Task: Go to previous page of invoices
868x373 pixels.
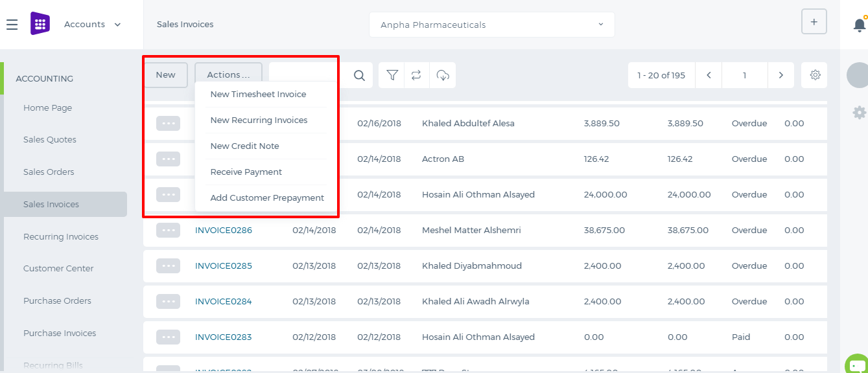Action: pyautogui.click(x=709, y=75)
